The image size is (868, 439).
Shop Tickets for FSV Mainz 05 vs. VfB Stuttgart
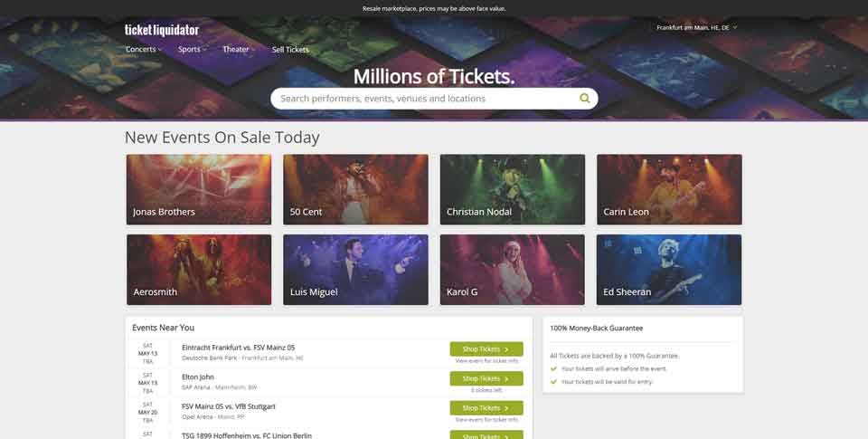(x=486, y=408)
